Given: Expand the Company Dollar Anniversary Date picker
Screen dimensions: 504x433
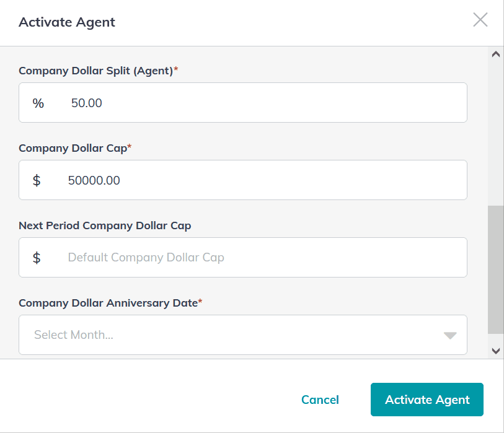Looking at the screenshot, I should point(243,335).
